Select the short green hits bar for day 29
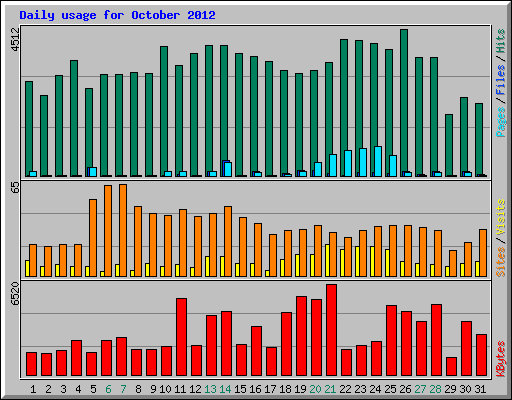The height and width of the screenshot is (400, 512). tap(449, 145)
